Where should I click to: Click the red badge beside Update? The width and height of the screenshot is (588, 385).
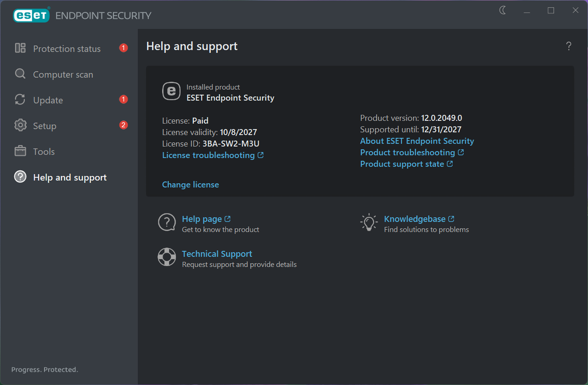click(124, 100)
